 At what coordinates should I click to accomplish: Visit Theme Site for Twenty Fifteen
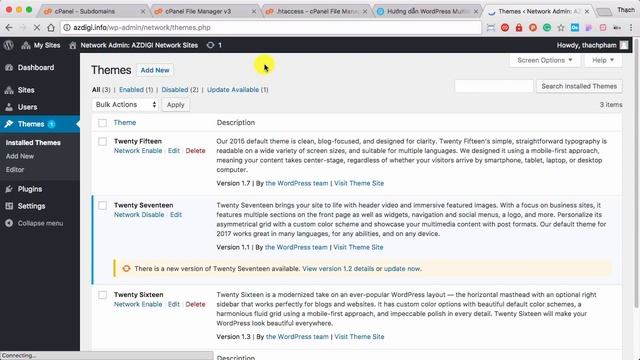(x=359, y=183)
